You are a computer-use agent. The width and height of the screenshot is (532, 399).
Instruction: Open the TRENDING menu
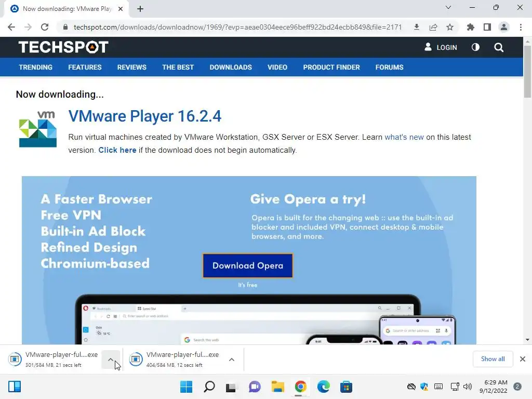tap(36, 67)
